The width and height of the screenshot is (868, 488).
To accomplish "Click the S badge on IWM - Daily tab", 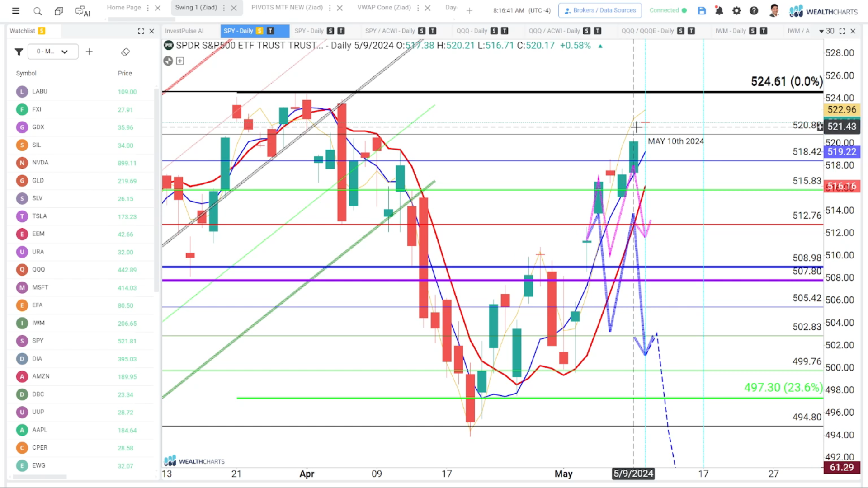I will (x=753, y=31).
